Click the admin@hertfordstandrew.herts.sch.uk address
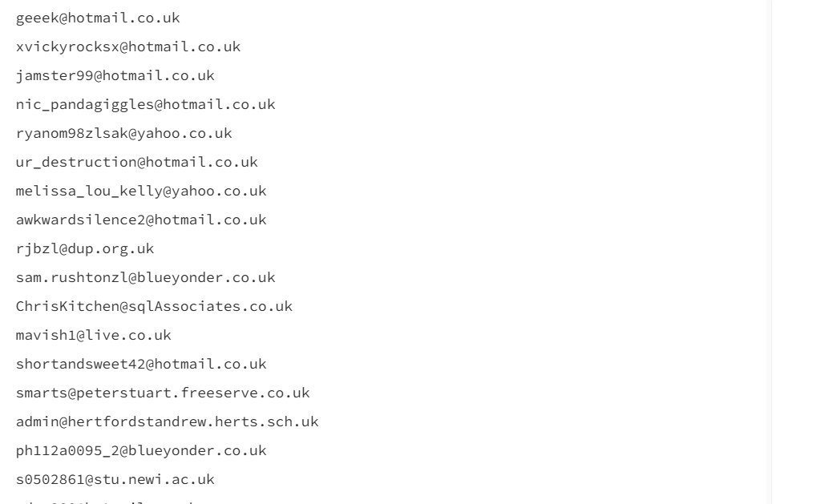This screenshot has height=504, width=837. (167, 421)
